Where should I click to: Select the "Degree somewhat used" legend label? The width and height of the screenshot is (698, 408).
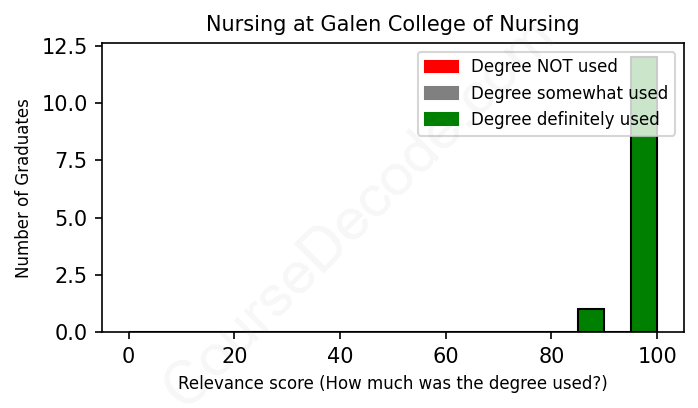[569, 93]
